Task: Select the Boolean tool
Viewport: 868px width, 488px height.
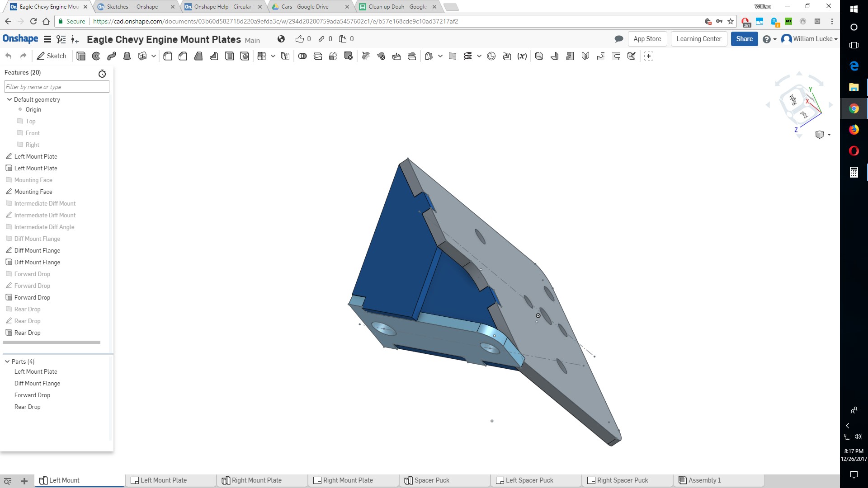Action: tap(302, 56)
